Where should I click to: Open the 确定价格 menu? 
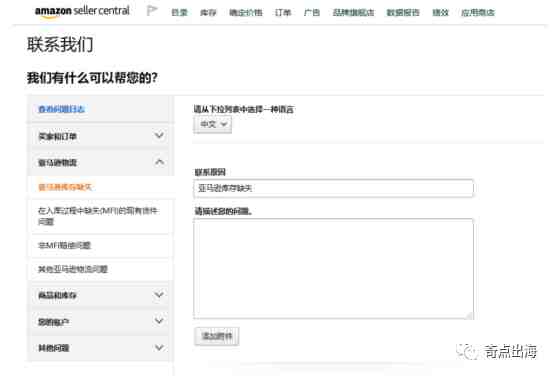(246, 13)
